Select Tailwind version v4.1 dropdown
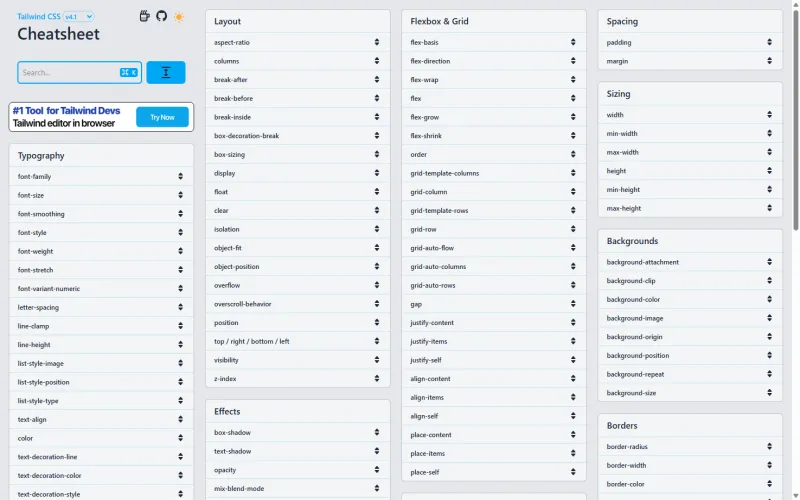The height and width of the screenshot is (500, 800). point(79,17)
